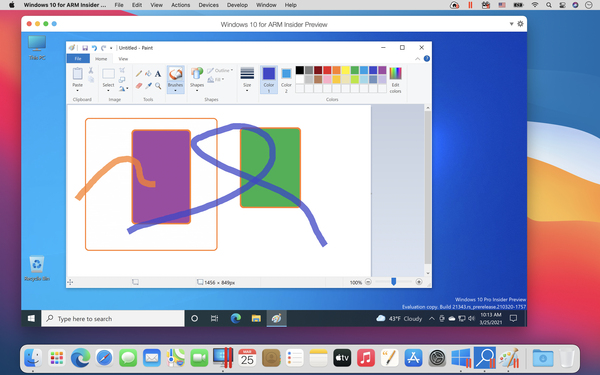Expand the Paste dropdown arrow
Viewport: 600px width, 375px height.
pos(78,91)
